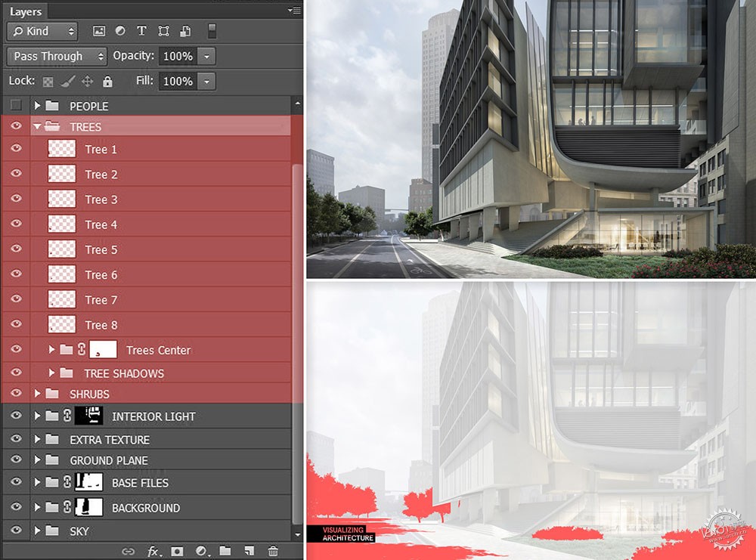The width and height of the screenshot is (756, 560).
Task: Hide the Tree 4 layer
Action: [x=16, y=223]
